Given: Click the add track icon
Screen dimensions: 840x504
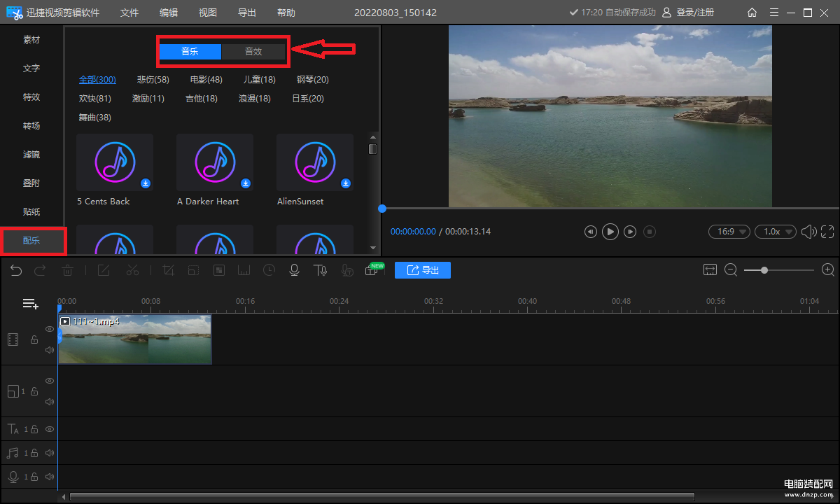Looking at the screenshot, I should (30, 304).
